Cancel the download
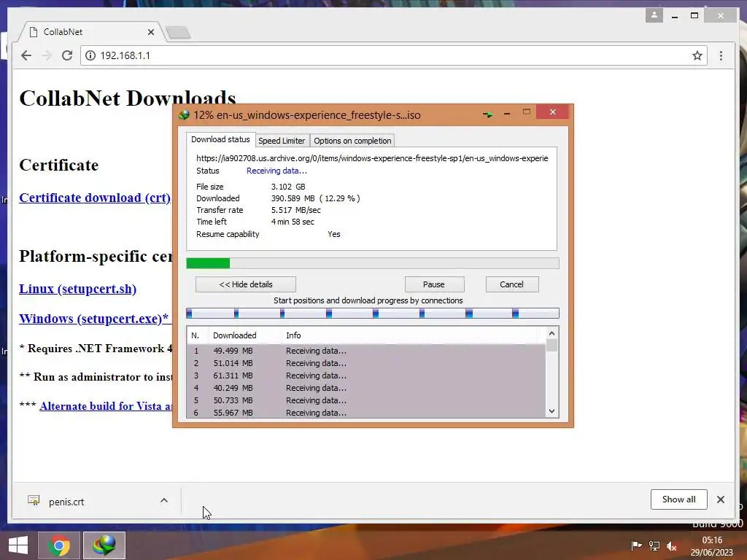The width and height of the screenshot is (747, 560). 512,284
